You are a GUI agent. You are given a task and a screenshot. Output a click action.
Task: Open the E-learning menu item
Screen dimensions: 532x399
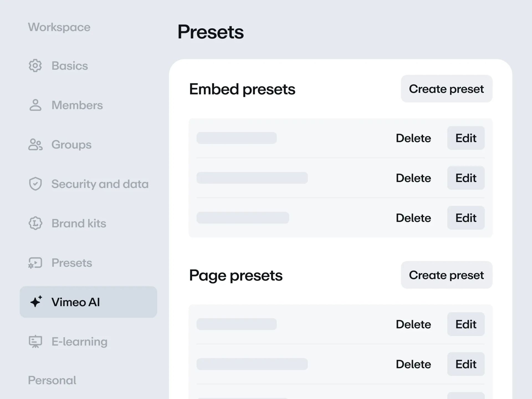click(79, 341)
